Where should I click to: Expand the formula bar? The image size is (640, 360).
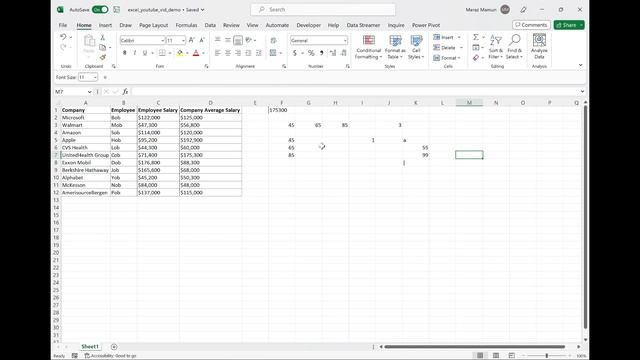point(582,91)
